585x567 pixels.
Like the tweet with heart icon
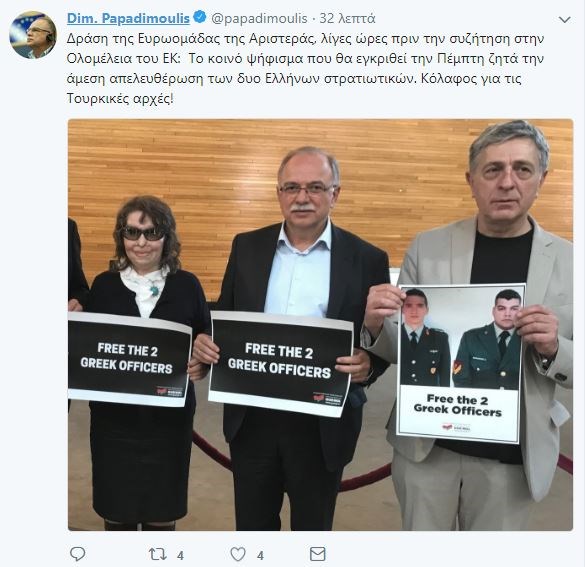pyautogui.click(x=238, y=554)
